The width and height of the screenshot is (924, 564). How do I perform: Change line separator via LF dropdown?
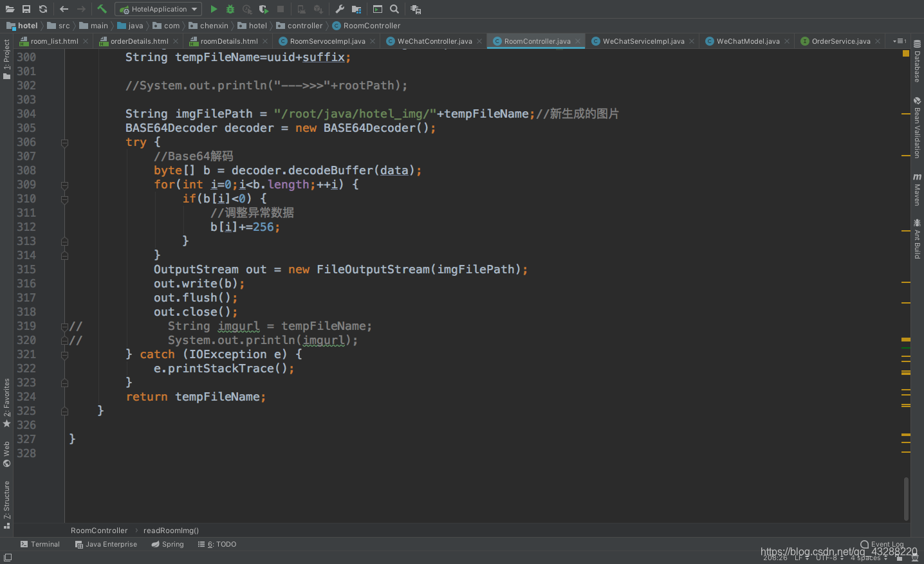point(801,558)
